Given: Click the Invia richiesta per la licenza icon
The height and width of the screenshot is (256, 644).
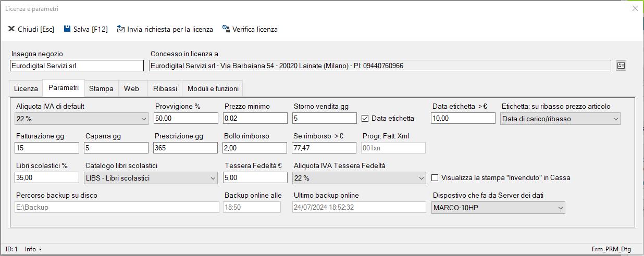Looking at the screenshot, I should click(x=121, y=29).
